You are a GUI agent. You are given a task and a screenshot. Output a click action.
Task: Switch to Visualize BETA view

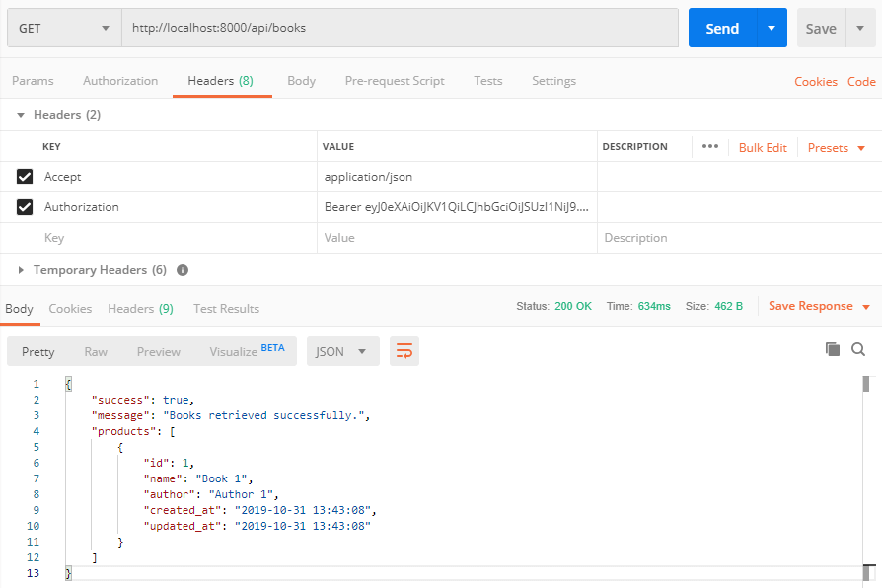247,351
